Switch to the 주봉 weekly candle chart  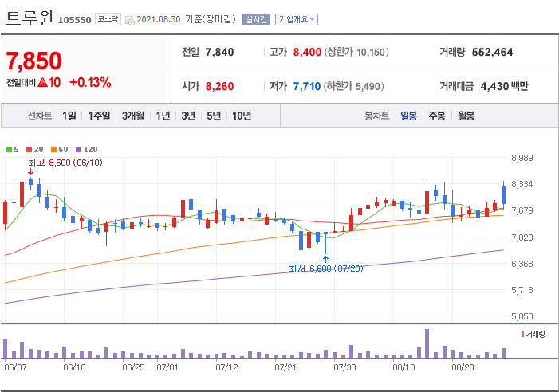coord(437,116)
